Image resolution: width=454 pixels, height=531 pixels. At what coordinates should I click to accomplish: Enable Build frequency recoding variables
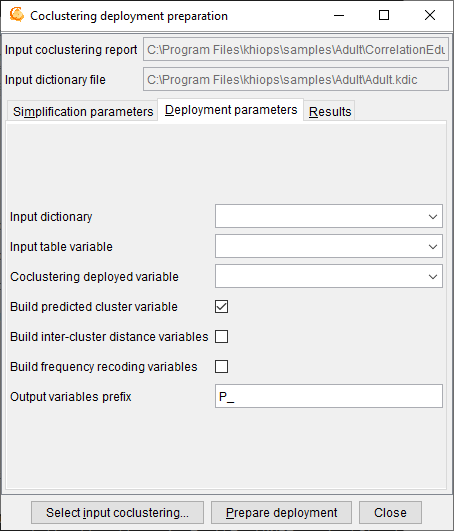[221, 367]
